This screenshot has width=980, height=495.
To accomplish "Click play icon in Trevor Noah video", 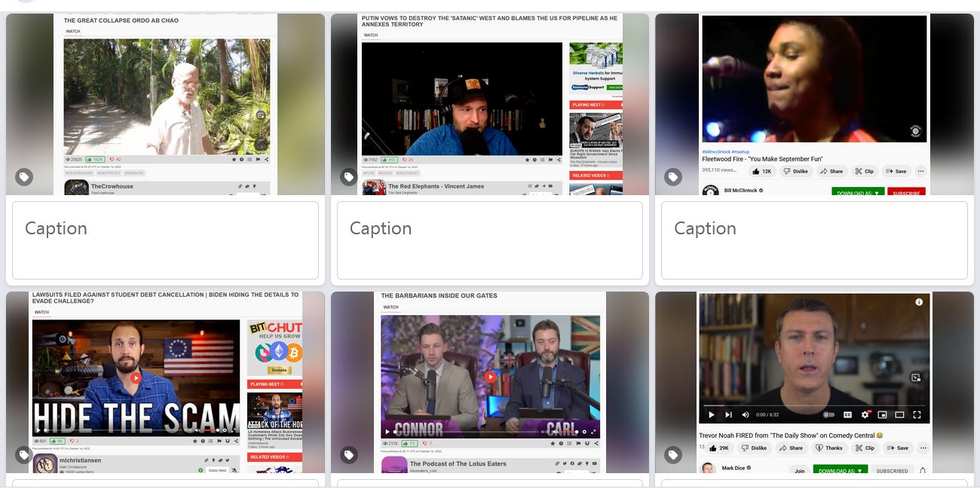I will tap(711, 414).
